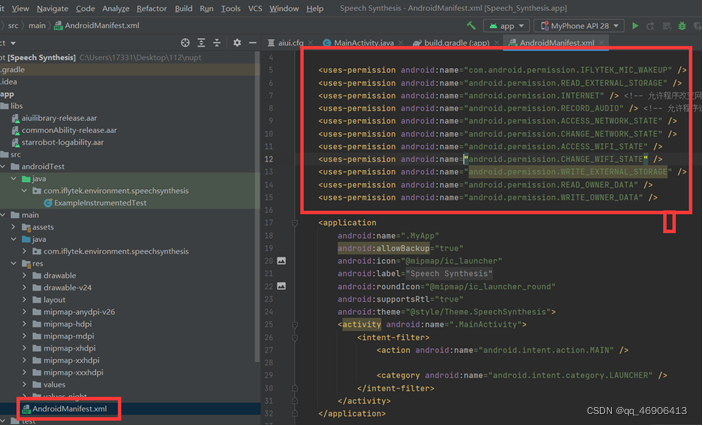Viewport: 703px width, 426px height.
Task: Click the Apply Changes and Restart icon
Action: (x=651, y=26)
